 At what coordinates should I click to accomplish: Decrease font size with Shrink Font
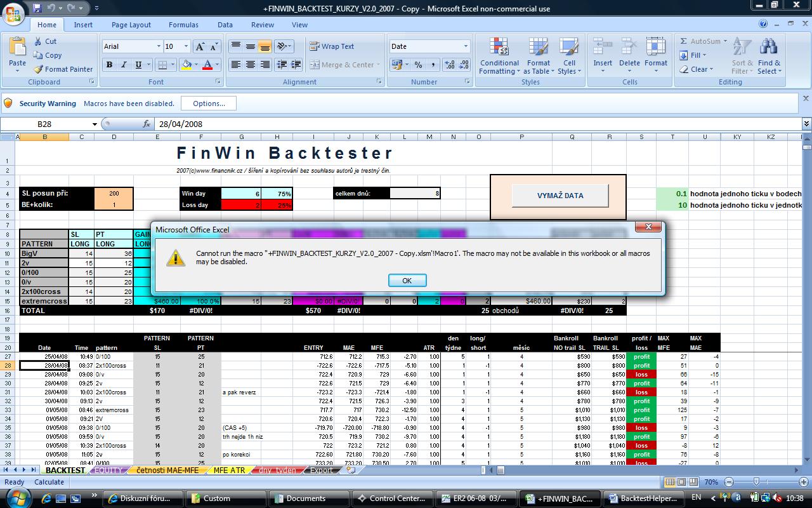click(x=214, y=46)
